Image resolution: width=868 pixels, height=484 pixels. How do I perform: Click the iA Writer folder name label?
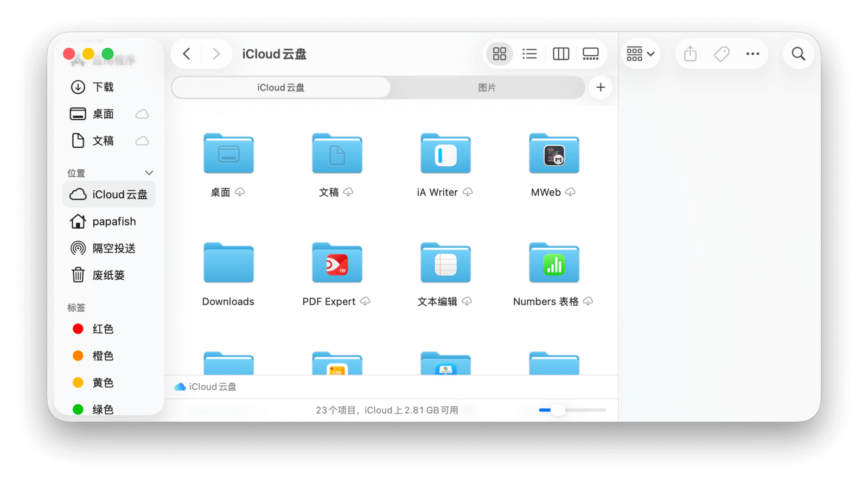pyautogui.click(x=437, y=192)
